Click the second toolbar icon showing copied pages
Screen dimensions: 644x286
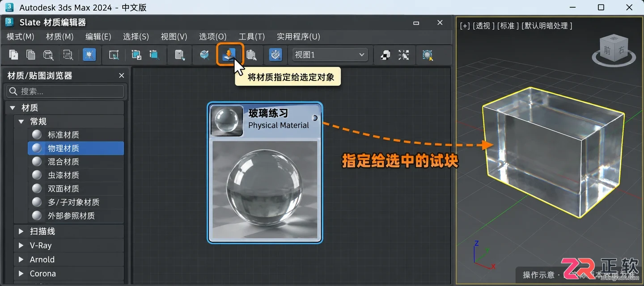tap(31, 55)
